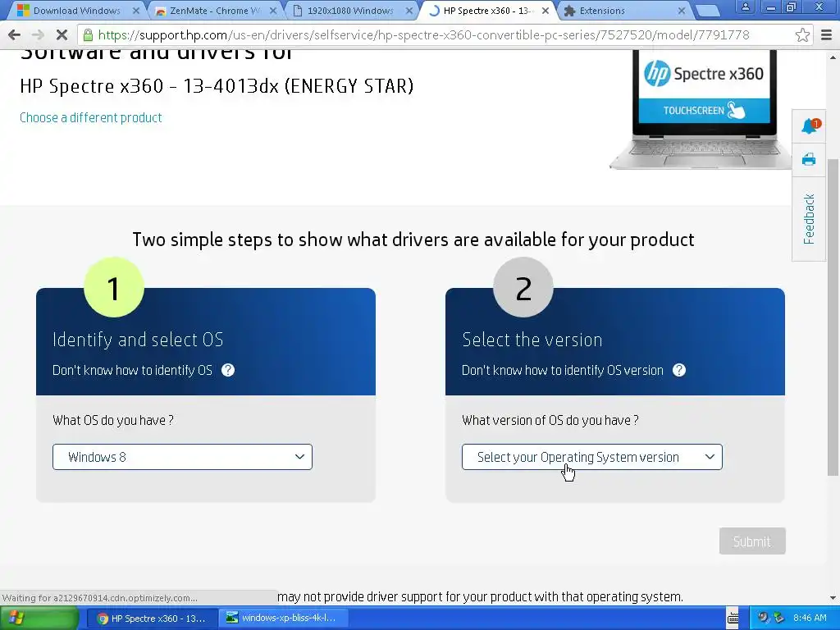Click the Select the version heading
This screenshot has height=630, width=840.
tap(532, 340)
